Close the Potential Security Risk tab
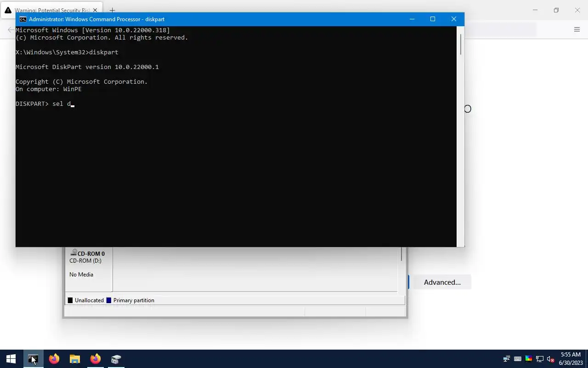The height and width of the screenshot is (368, 588). click(x=96, y=10)
